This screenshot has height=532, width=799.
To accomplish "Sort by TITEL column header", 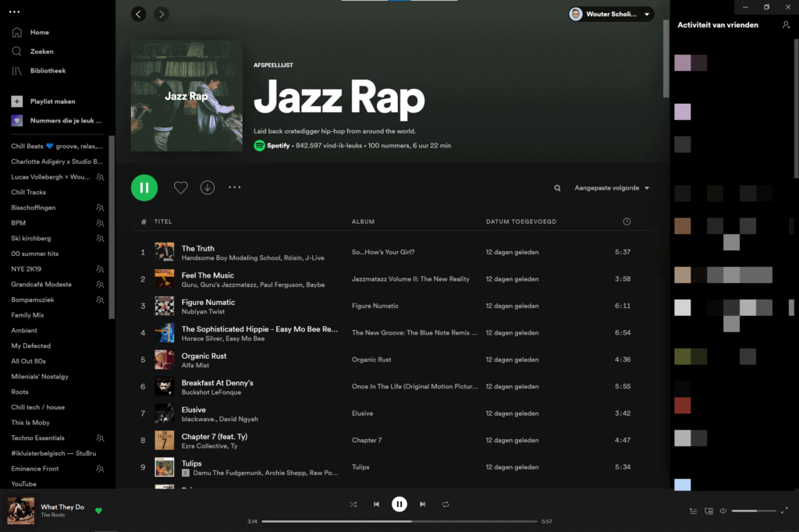I will pos(163,222).
